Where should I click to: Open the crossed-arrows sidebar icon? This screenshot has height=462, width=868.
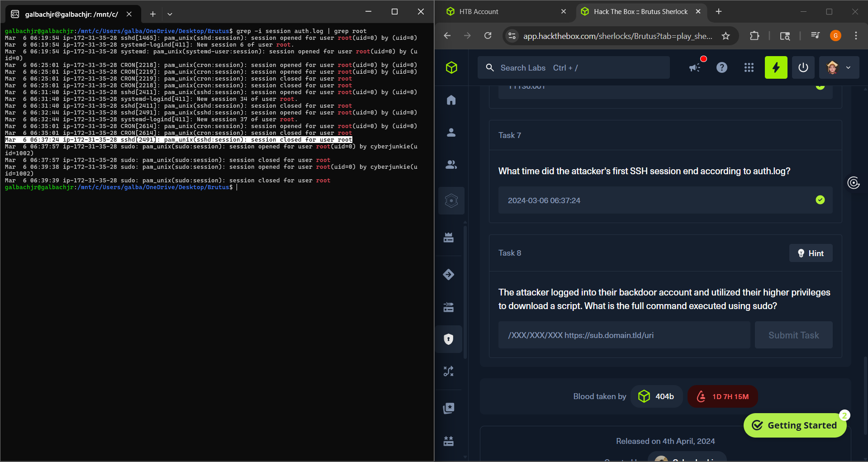pos(449,372)
